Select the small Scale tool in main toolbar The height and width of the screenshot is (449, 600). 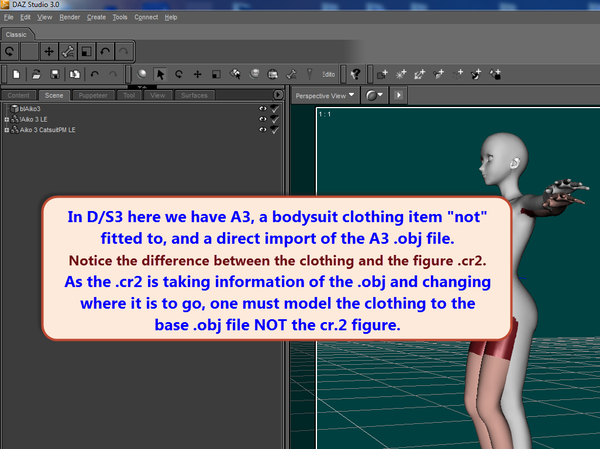click(216, 74)
